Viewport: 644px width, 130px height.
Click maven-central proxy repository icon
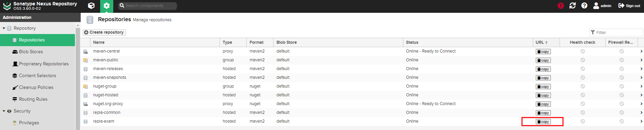point(85,52)
